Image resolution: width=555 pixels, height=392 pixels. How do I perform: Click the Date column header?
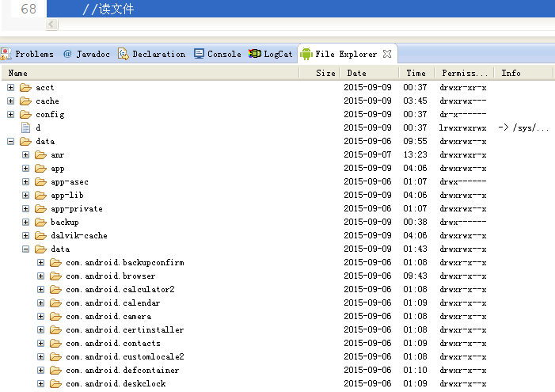(370, 74)
